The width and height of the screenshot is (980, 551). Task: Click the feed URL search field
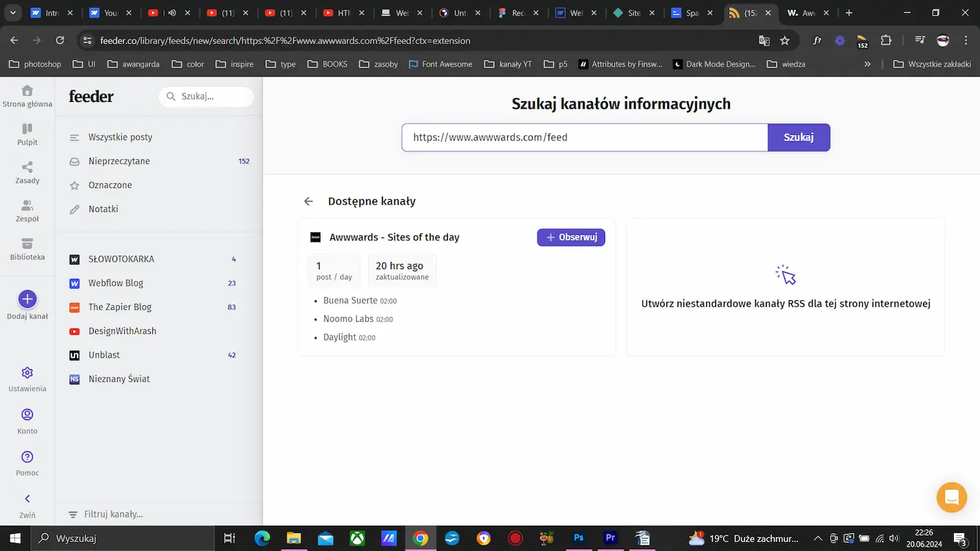pos(584,137)
